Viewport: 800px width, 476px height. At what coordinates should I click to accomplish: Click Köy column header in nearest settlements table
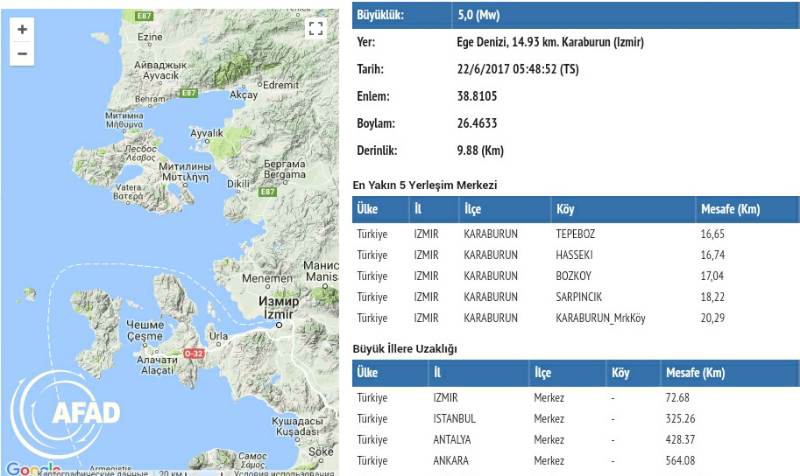(x=565, y=210)
